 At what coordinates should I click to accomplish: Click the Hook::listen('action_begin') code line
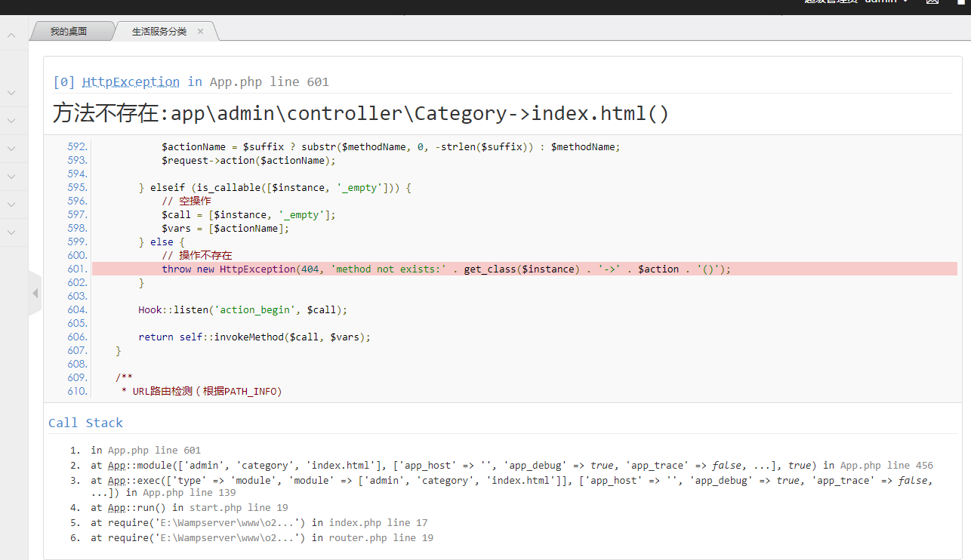coord(243,309)
